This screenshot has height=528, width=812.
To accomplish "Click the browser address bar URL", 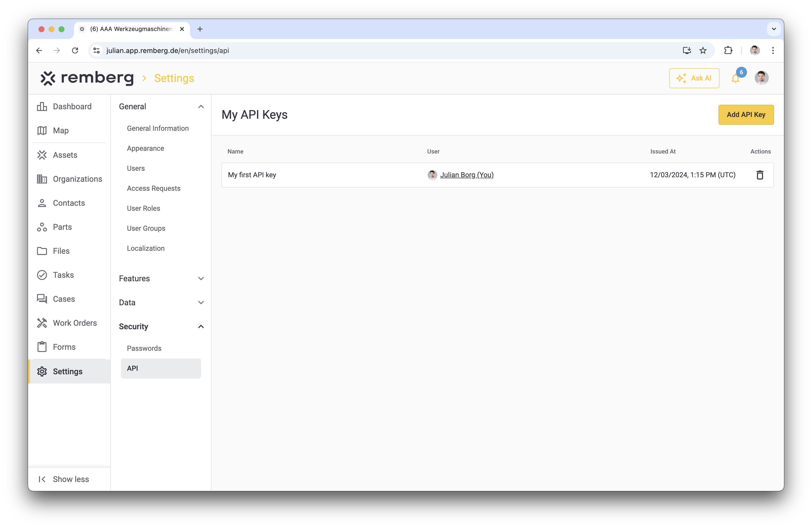I will click(x=167, y=50).
